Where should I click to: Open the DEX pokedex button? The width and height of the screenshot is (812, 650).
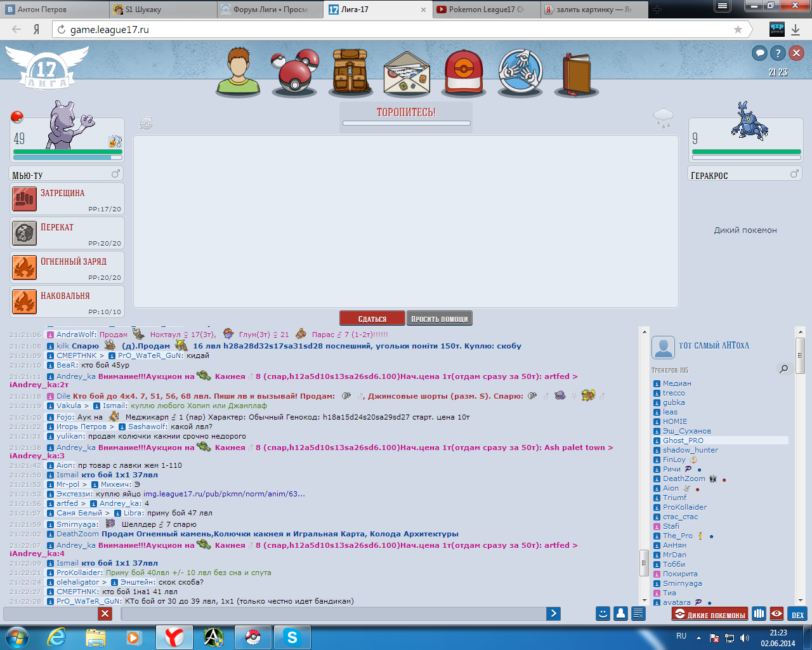[797, 614]
